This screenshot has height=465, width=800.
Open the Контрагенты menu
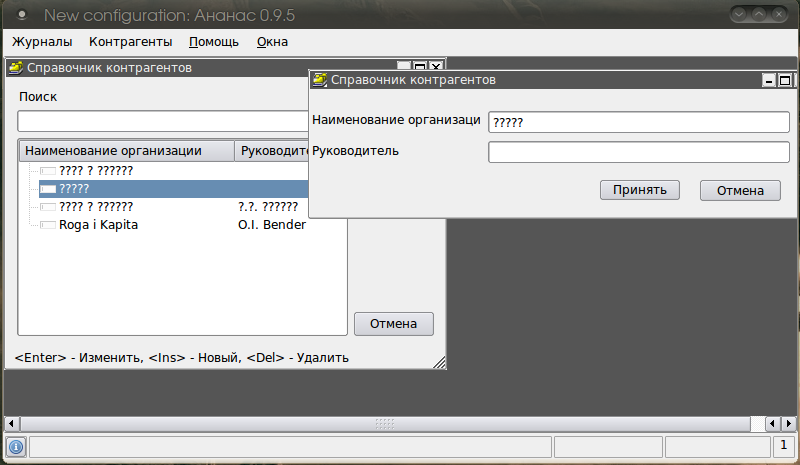click(x=130, y=42)
